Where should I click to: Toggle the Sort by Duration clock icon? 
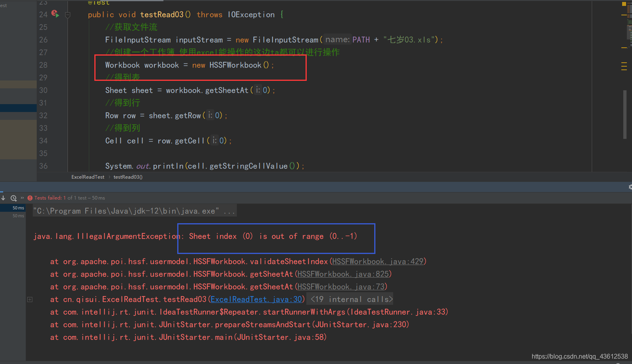(13, 198)
